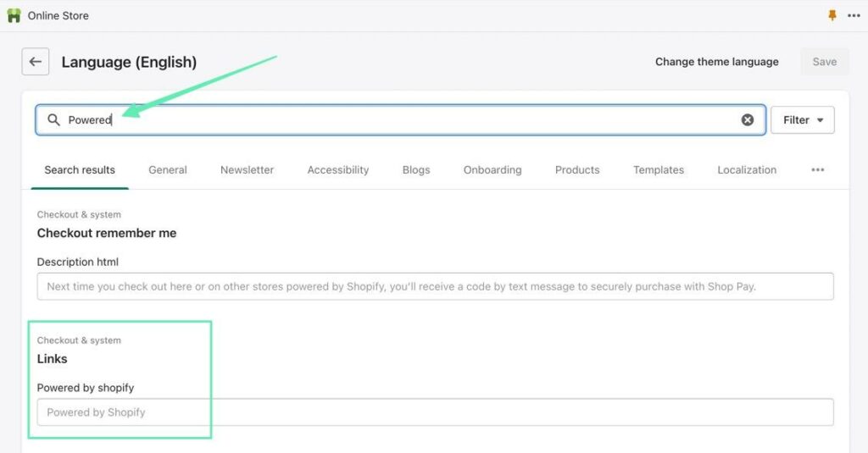
Task: Open the top-right three-dot menu
Action: 853,15
